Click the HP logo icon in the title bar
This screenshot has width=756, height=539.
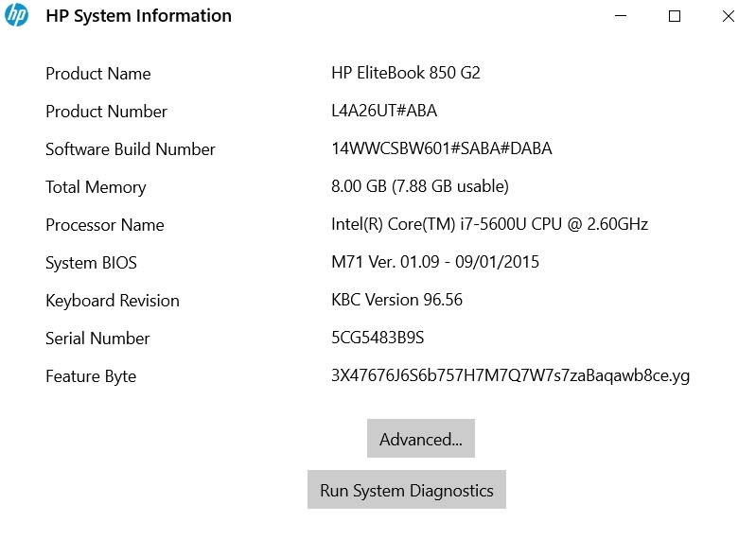click(x=16, y=15)
